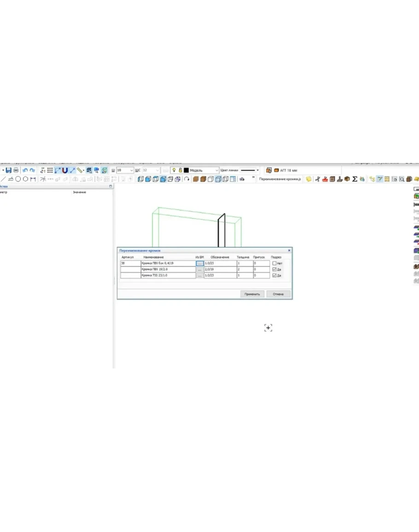The width and height of the screenshot is (419, 532).
Task: Toggle the magnet snap tool
Action: 65,170
